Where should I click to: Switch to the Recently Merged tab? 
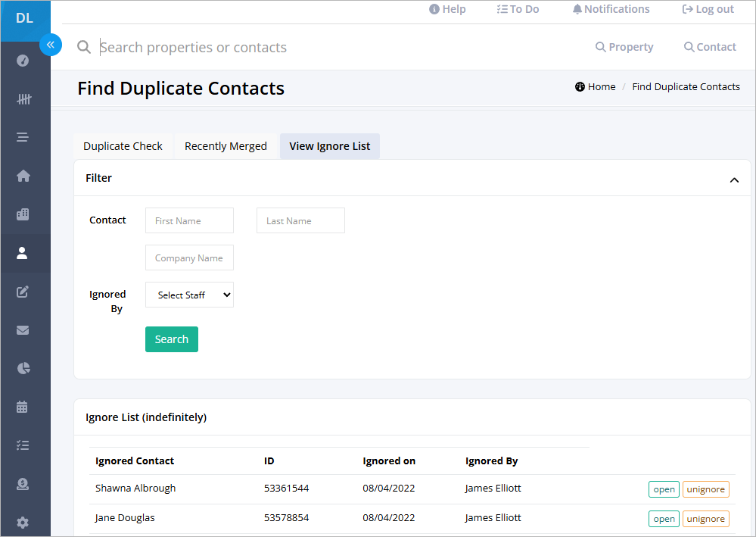coord(226,146)
